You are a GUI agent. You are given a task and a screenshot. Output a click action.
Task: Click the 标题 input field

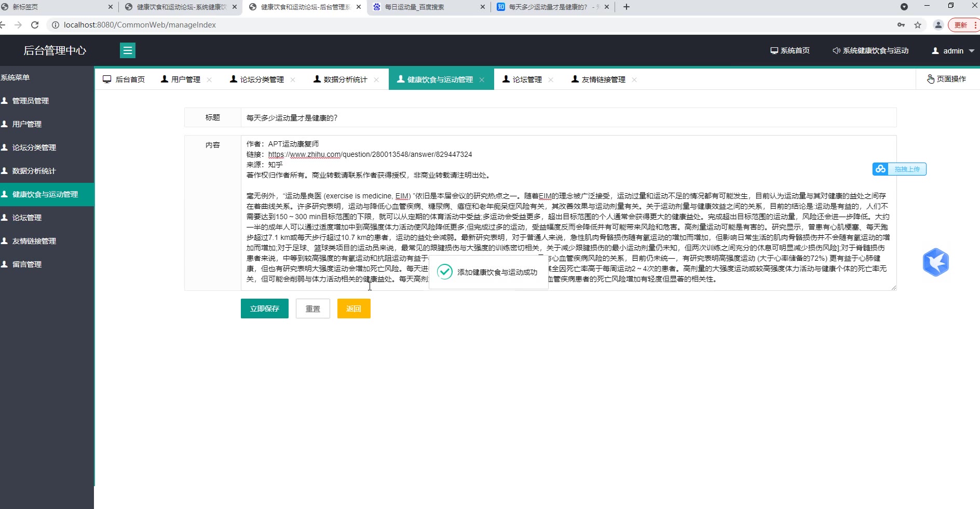point(568,117)
